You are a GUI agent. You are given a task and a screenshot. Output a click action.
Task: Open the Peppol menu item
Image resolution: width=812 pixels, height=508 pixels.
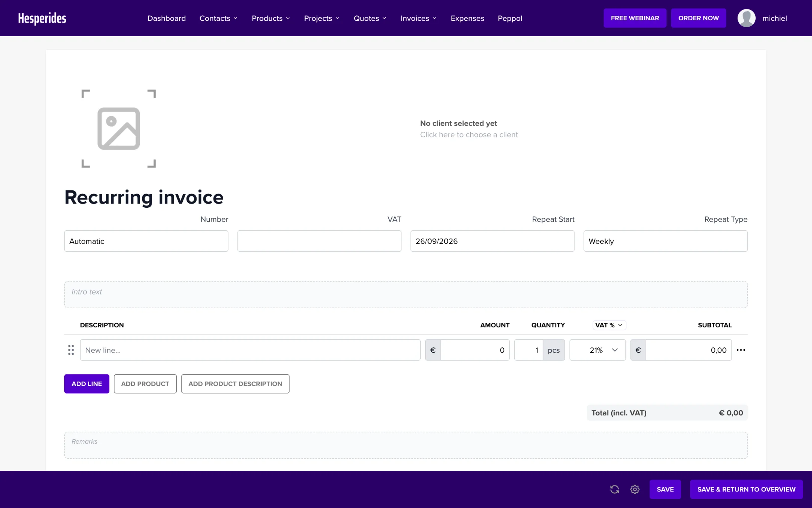(510, 18)
